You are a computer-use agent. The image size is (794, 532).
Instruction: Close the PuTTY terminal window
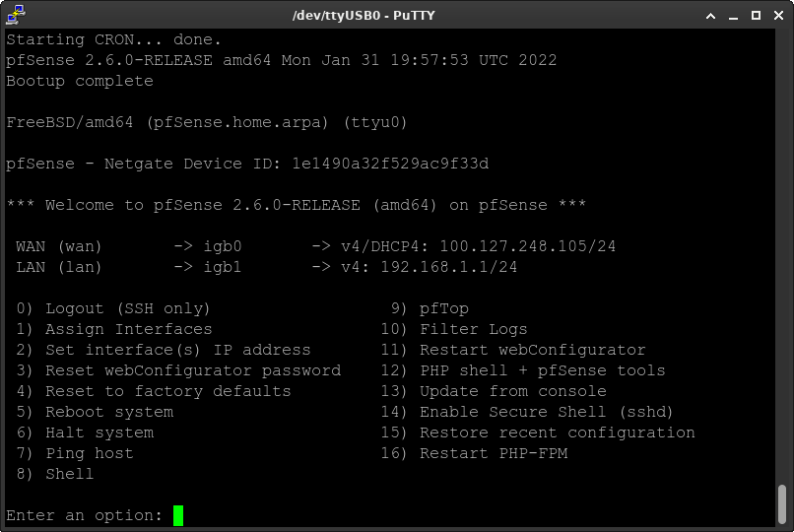coord(779,16)
